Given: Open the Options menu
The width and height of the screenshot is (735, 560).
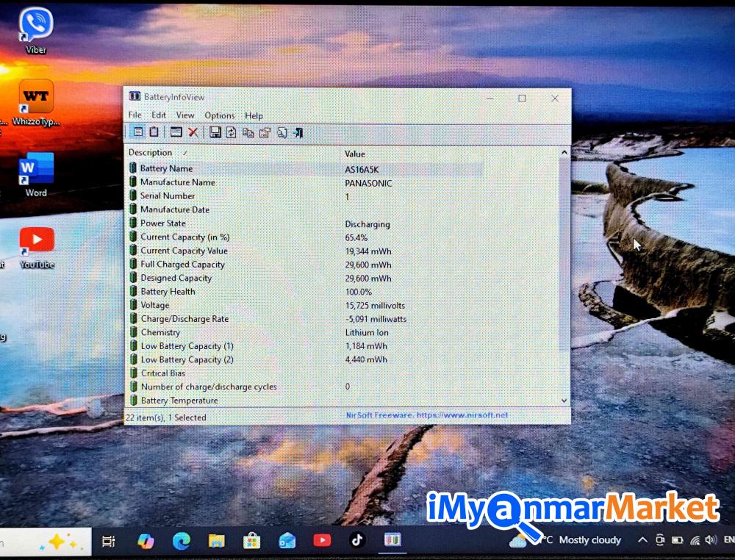Looking at the screenshot, I should coord(219,115).
